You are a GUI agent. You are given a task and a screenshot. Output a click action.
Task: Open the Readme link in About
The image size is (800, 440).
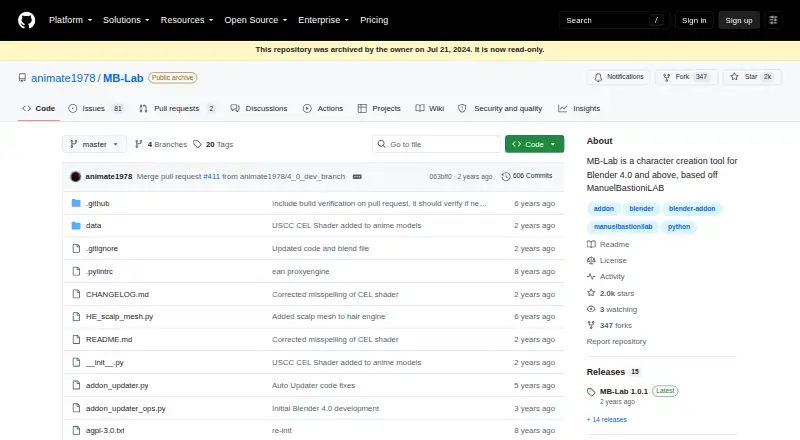tap(608, 245)
